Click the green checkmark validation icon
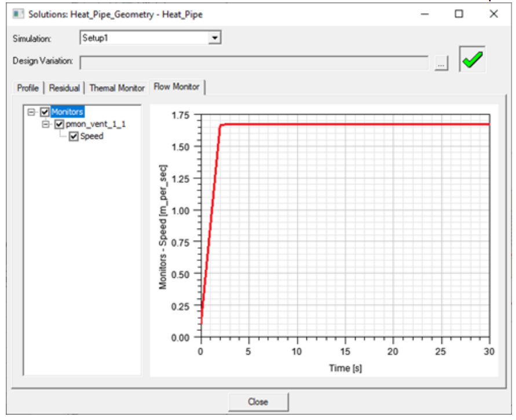Image resolution: width=516 pixels, height=420 pixels. point(473,58)
